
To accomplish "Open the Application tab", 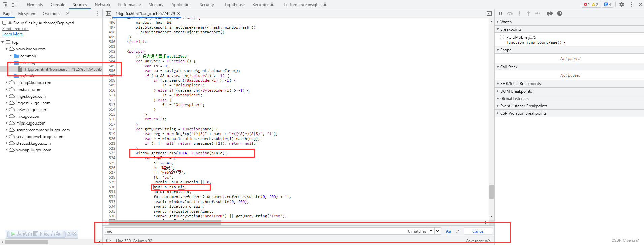I will 181,5.
